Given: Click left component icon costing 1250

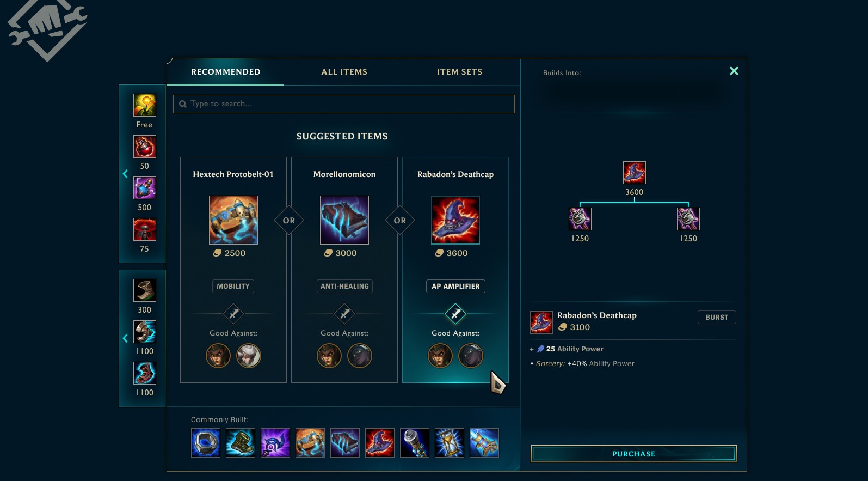Looking at the screenshot, I should click(x=580, y=219).
